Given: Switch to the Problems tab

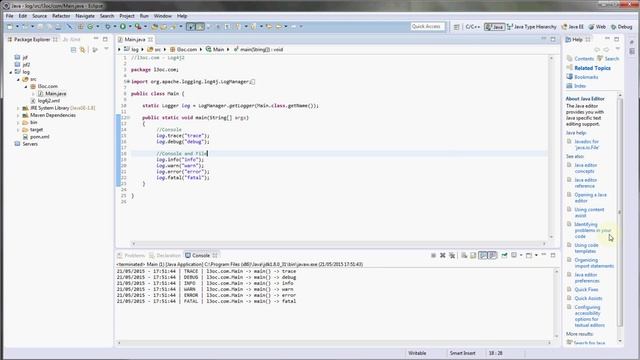Looking at the screenshot, I should [131, 256].
